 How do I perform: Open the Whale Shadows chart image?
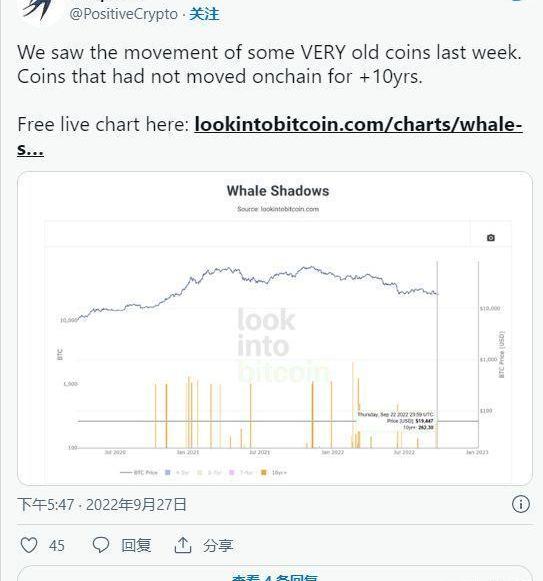[x=275, y=328]
